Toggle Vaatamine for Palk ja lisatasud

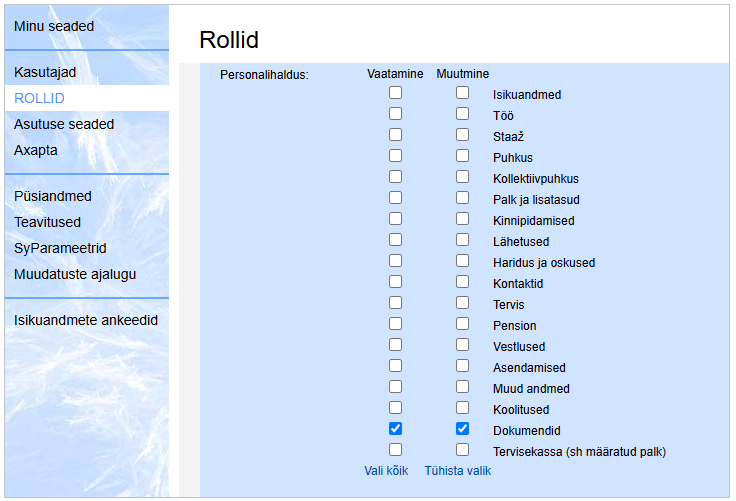(x=396, y=198)
